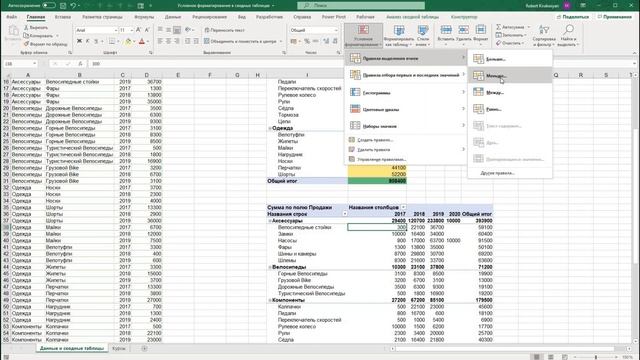640x360 pixels.
Task: Collapse the Велосипеды pivot group
Action: (270, 267)
